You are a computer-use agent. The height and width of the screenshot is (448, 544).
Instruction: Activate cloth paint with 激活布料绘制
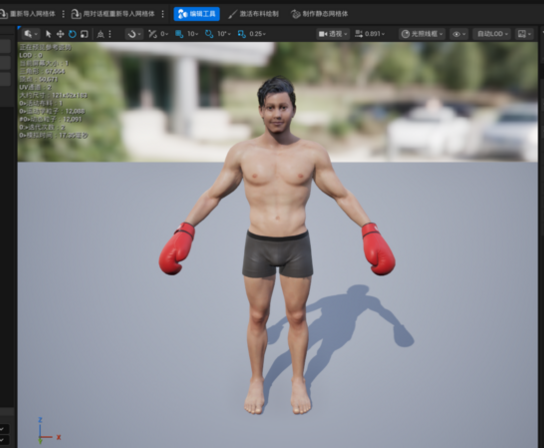click(254, 14)
